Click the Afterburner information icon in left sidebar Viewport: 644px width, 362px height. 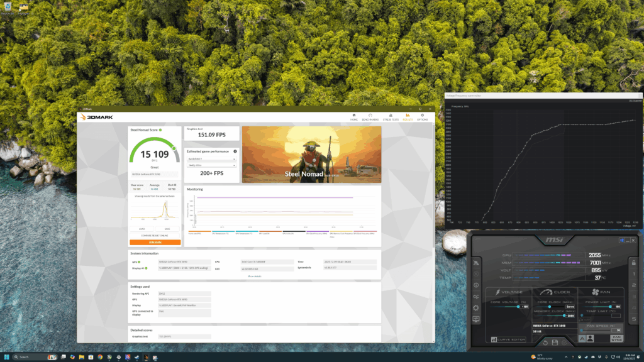[476, 285]
